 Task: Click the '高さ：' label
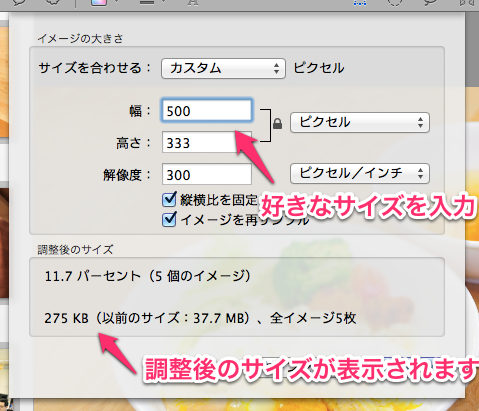[x=133, y=143]
